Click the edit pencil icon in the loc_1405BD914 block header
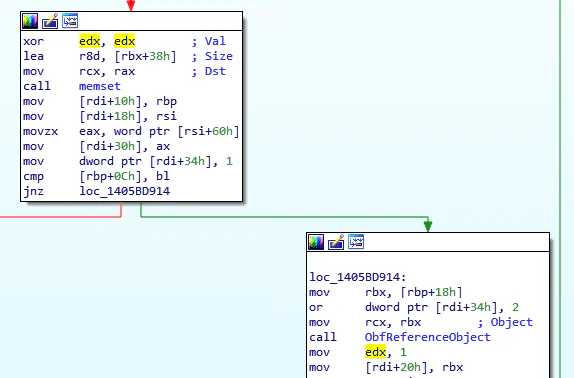This screenshot has width=574, height=378. 336,242
